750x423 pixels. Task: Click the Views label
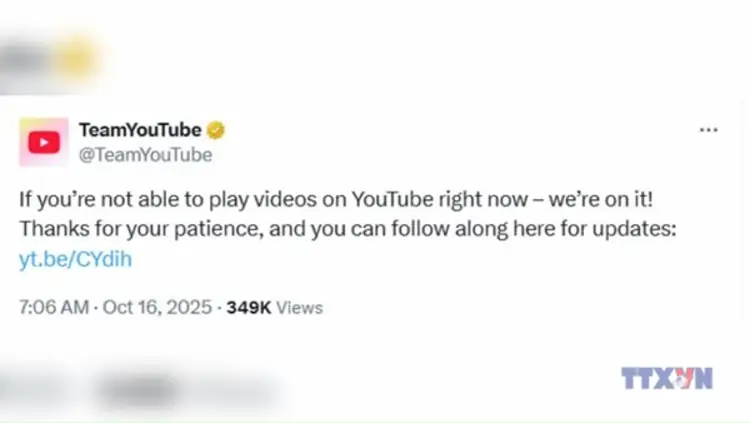tap(299, 308)
